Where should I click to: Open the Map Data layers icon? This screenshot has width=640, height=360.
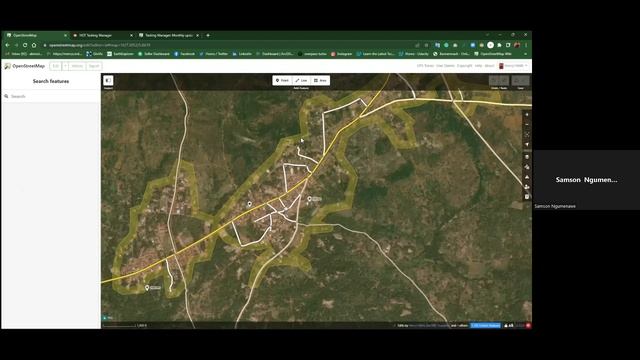pyautogui.click(x=527, y=167)
